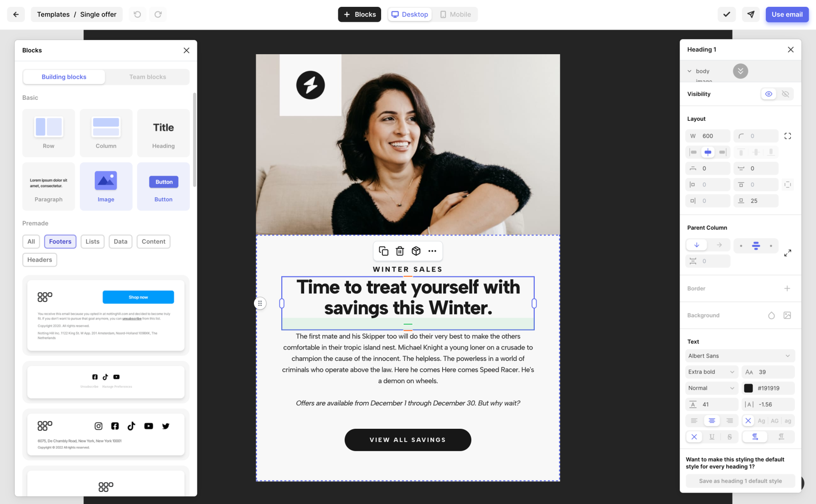Choose a background image icon
The image size is (816, 504).
click(787, 315)
